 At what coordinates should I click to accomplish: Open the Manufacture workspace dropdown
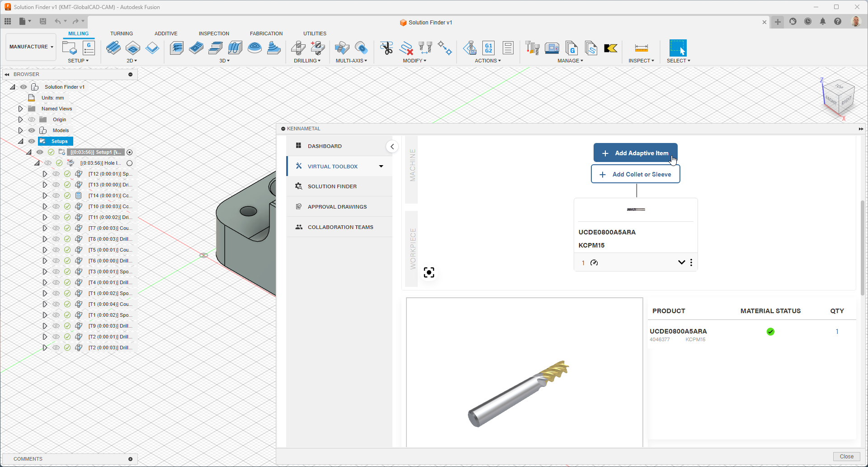(x=31, y=47)
